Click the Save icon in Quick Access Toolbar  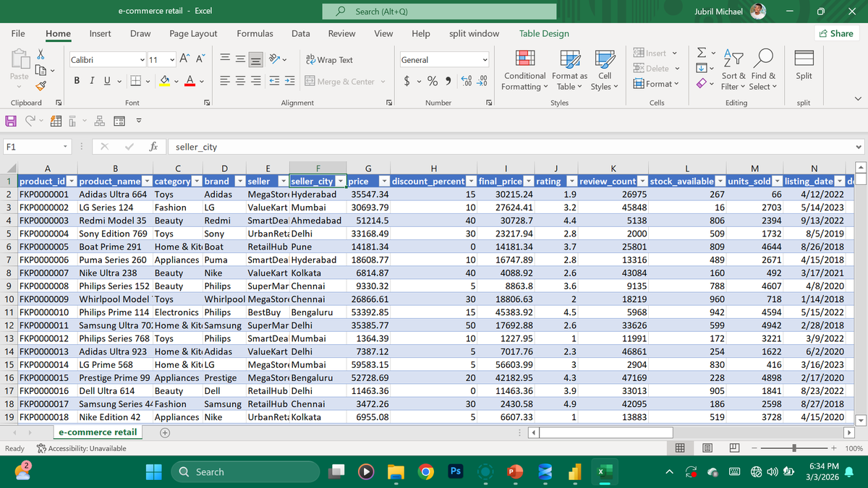click(x=12, y=121)
